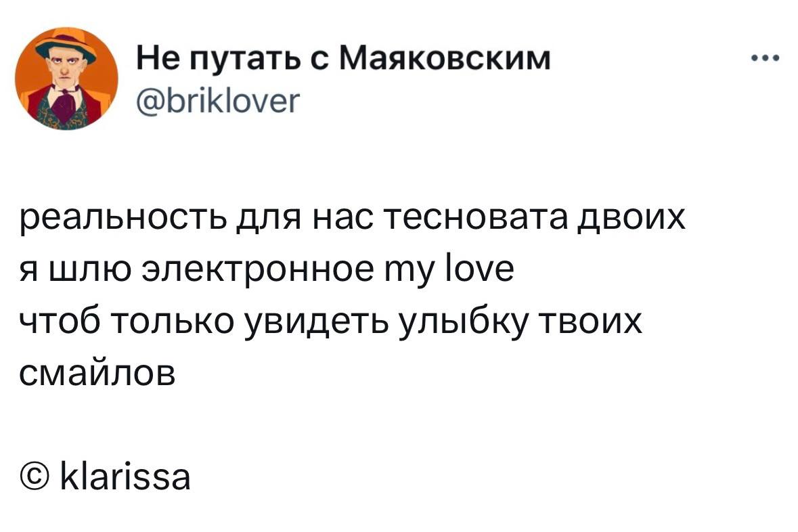Open the @briklover handle link
Image resolution: width=798 pixels, height=532 pixels.
(218, 101)
